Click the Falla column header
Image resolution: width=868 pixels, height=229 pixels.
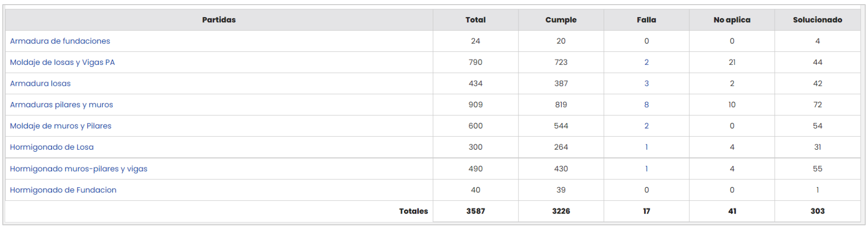646,20
